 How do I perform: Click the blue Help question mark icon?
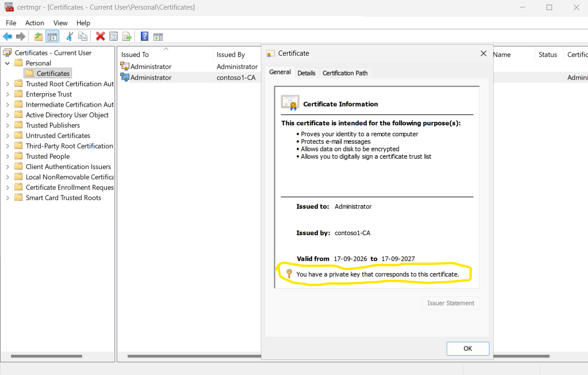144,36
